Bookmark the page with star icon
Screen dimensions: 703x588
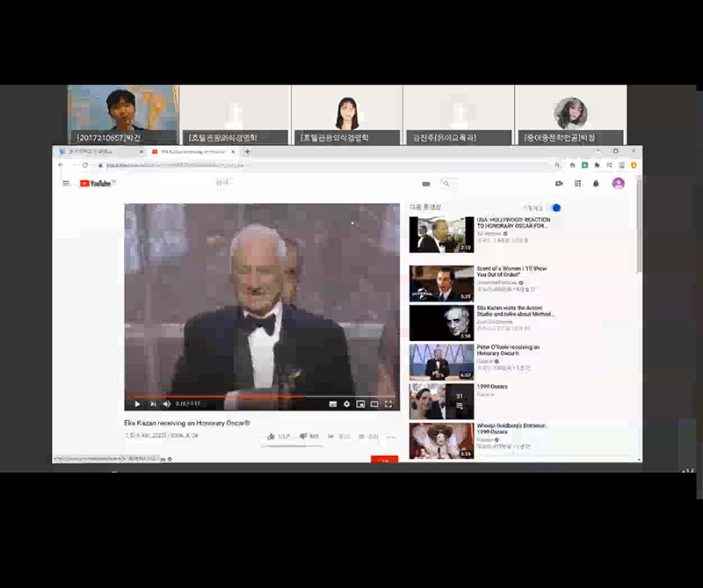pyautogui.click(x=557, y=165)
